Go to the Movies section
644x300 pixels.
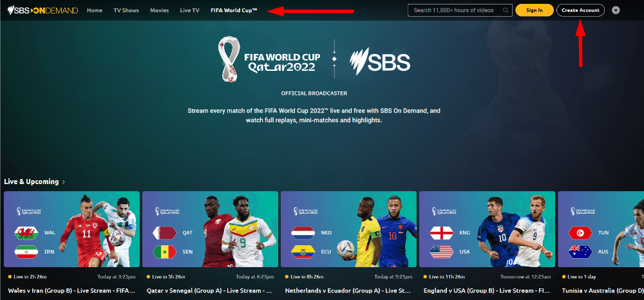(159, 10)
